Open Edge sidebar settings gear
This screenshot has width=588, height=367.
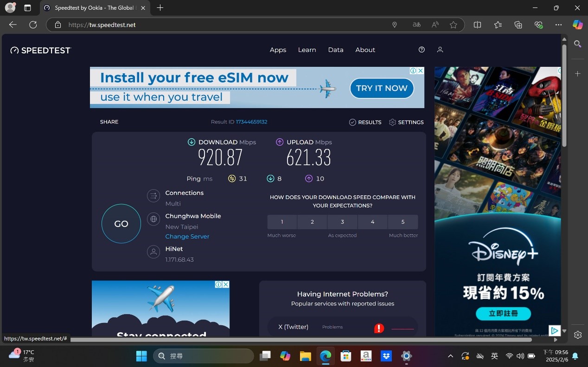577,335
